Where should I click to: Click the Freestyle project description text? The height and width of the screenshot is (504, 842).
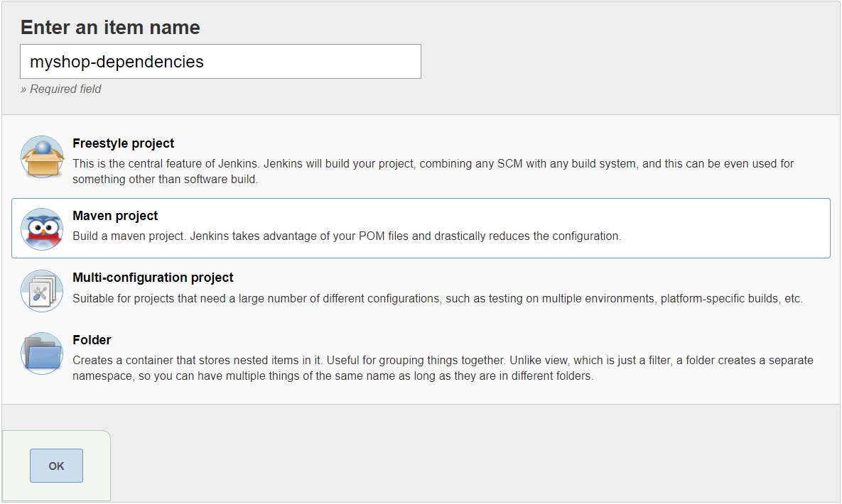pos(433,171)
